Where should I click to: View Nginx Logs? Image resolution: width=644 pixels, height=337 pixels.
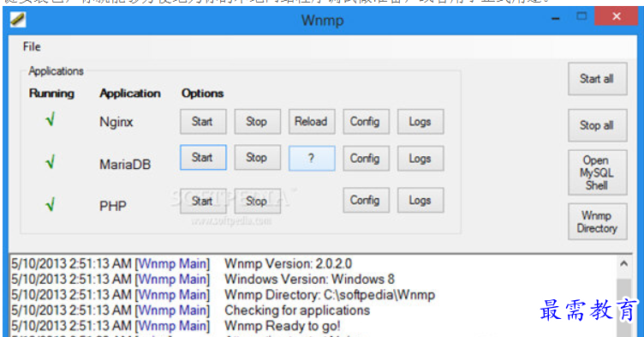click(420, 122)
